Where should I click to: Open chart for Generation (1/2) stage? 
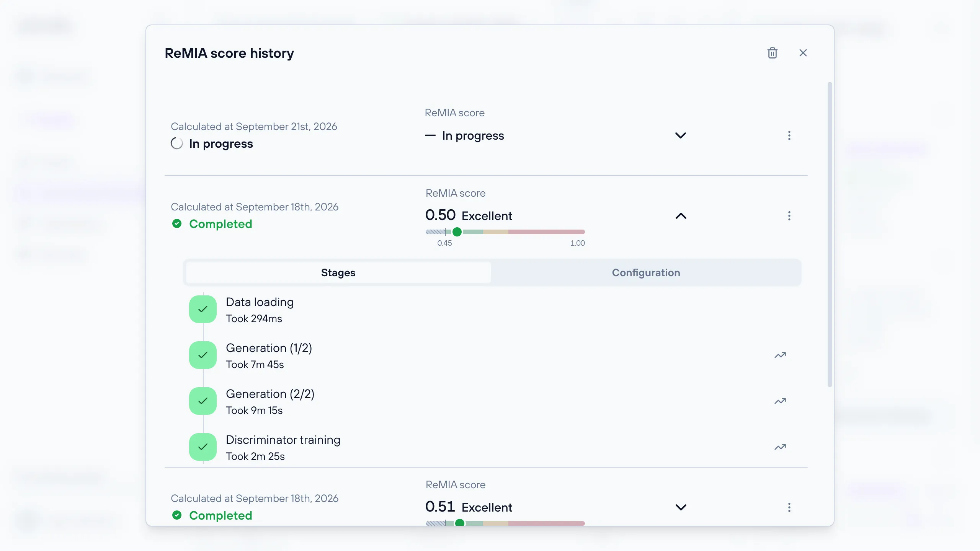pyautogui.click(x=780, y=355)
